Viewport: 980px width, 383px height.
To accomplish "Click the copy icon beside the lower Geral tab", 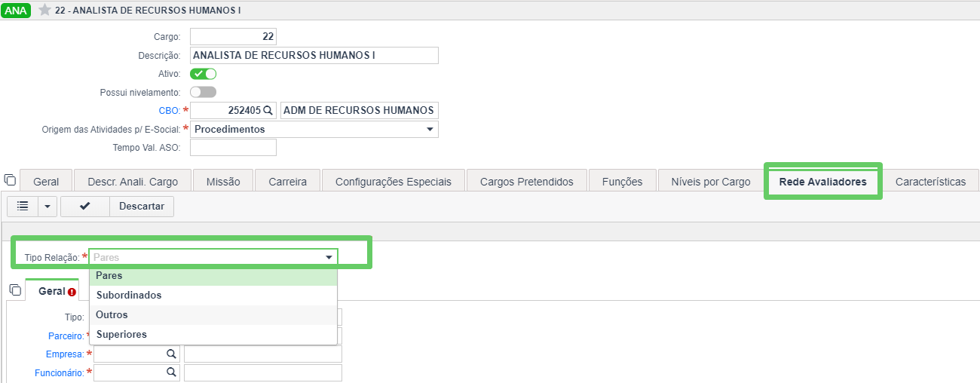I will (x=15, y=290).
